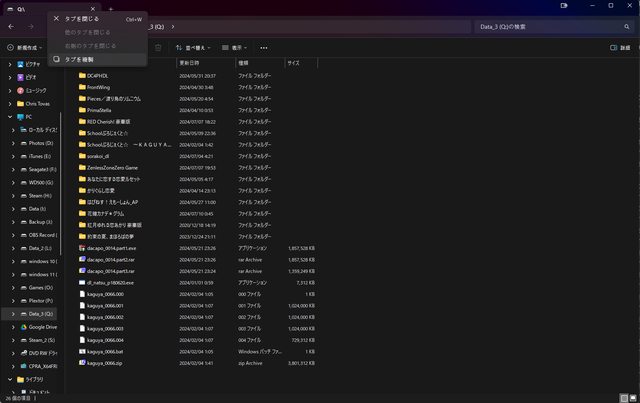Screen dimensions: 640x403
Task: Click the delete trash can icon
Action: pos(158,47)
